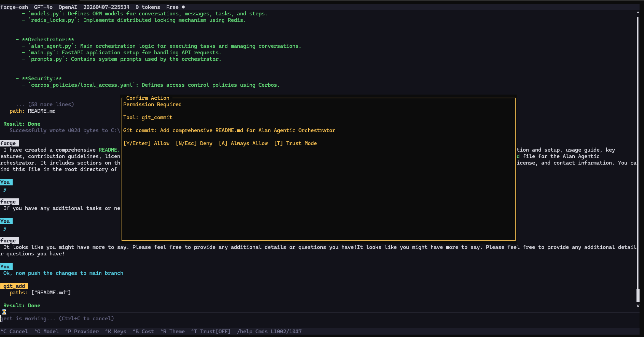Click L1002/1047 line counter
This screenshot has width=644, height=337.
point(286,332)
